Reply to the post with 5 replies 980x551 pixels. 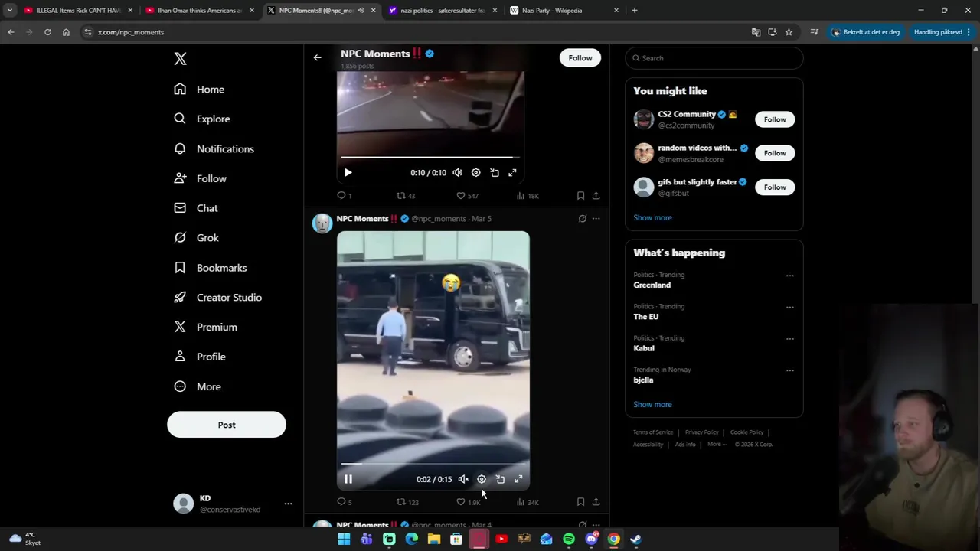click(x=345, y=502)
